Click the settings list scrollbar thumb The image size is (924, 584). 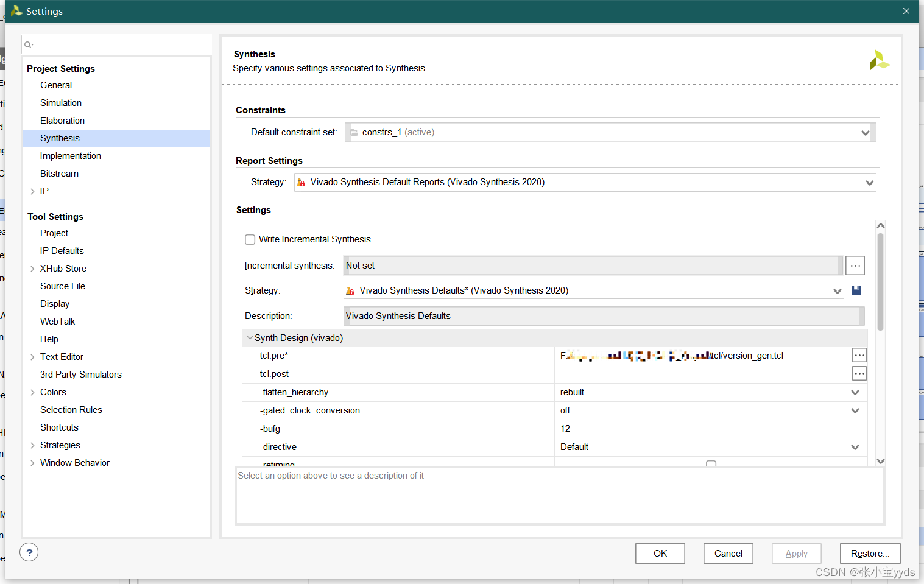(880, 282)
